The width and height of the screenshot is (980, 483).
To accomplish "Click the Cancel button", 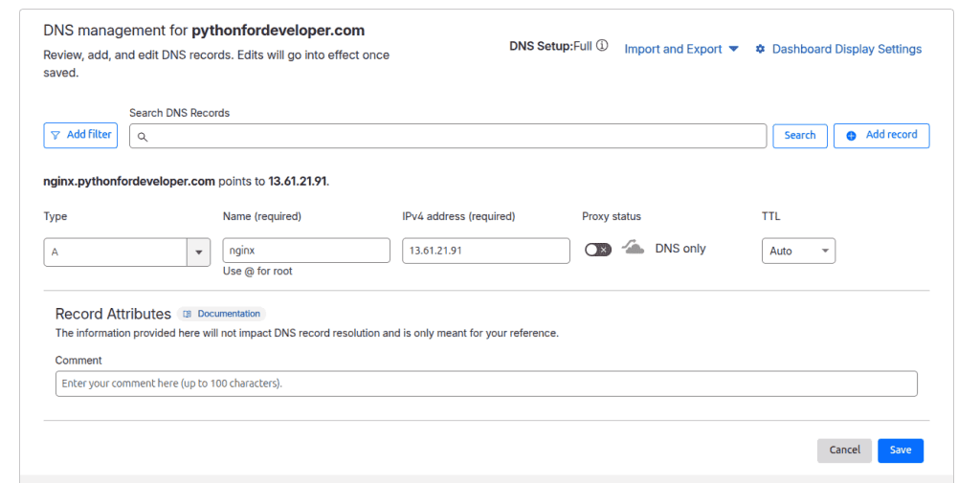I will pos(844,450).
